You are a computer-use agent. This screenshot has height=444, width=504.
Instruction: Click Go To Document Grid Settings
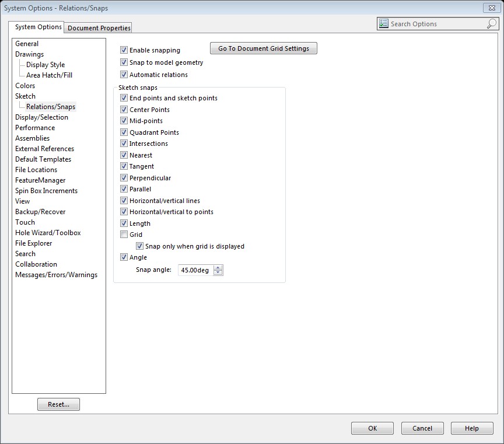[263, 48]
